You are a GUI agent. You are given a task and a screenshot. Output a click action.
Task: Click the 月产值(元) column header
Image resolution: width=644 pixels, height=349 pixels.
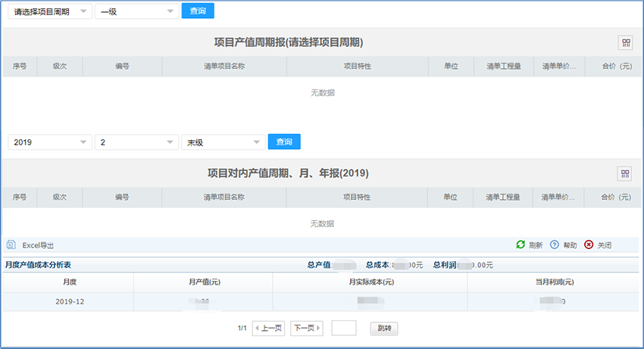[203, 282]
